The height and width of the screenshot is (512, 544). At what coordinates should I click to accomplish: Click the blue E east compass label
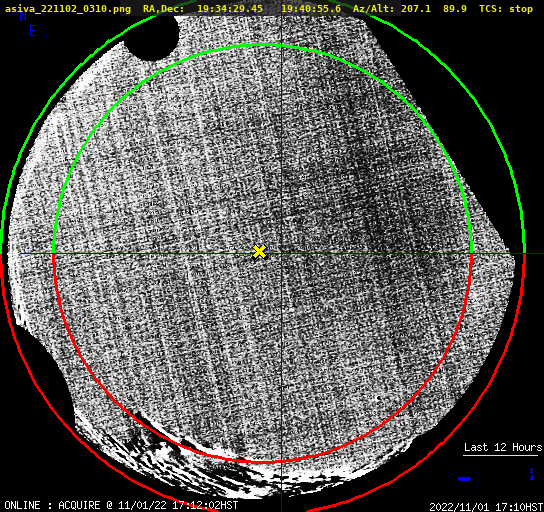coord(33,31)
